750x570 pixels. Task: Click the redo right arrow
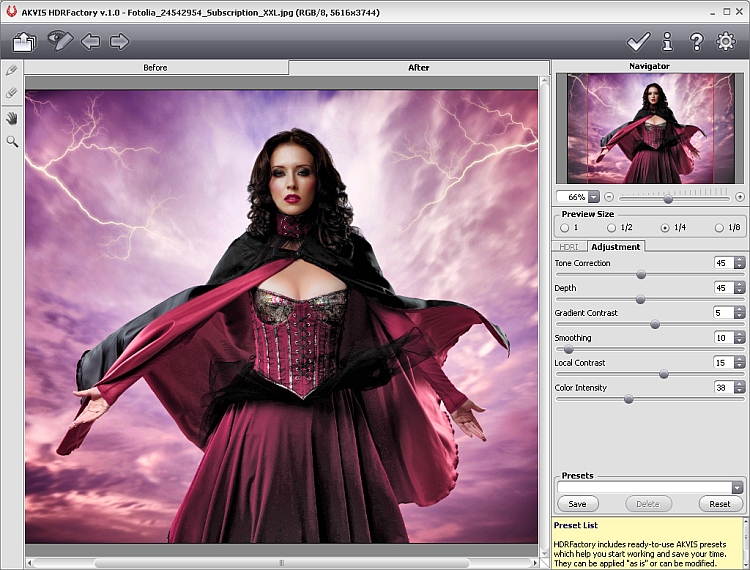pyautogui.click(x=119, y=42)
